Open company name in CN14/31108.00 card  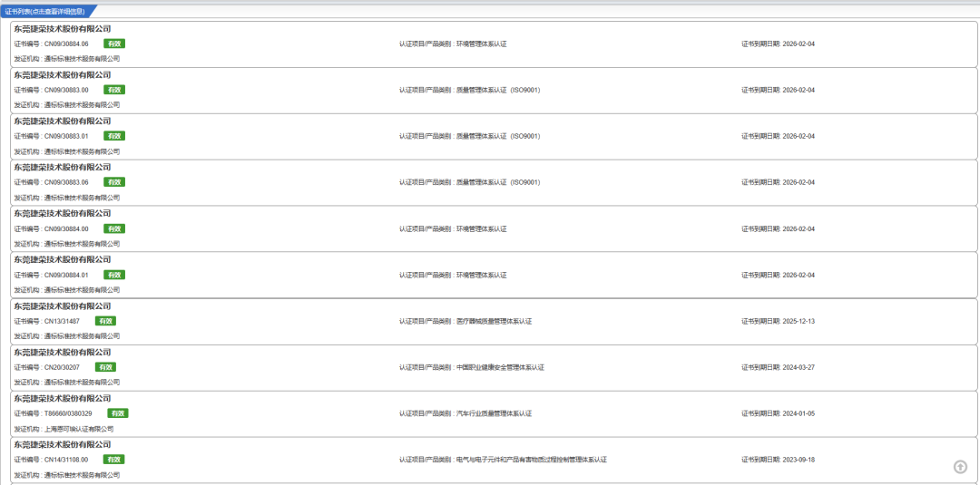point(63,445)
